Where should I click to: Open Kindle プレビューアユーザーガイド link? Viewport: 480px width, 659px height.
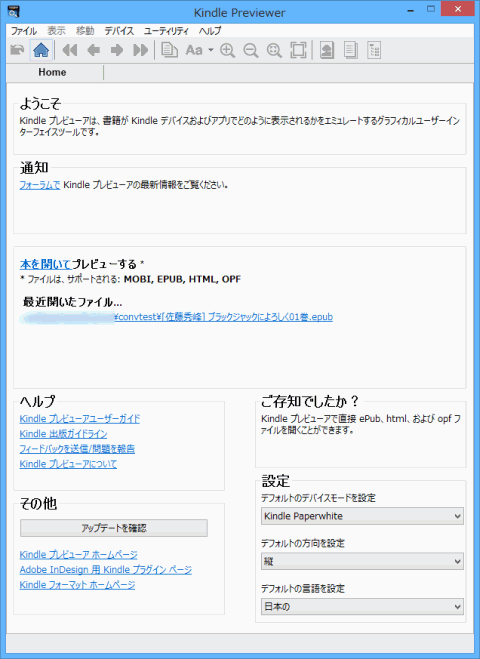[x=80, y=419]
